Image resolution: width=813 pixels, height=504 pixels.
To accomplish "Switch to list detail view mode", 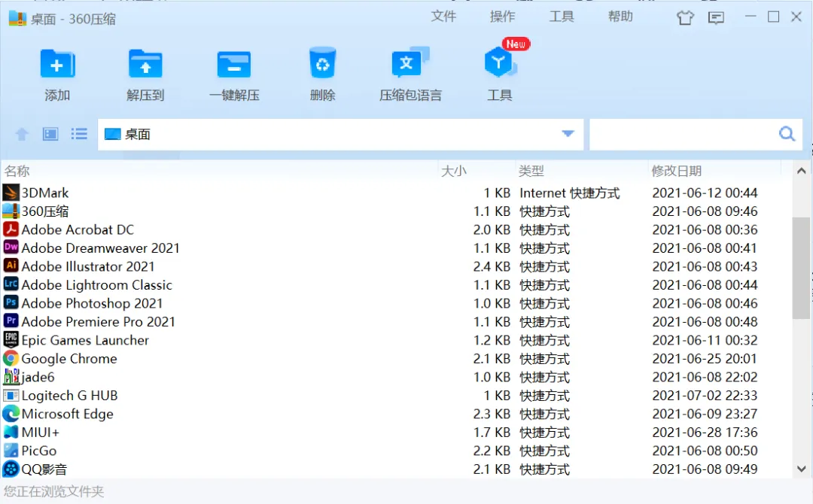I will [79, 134].
